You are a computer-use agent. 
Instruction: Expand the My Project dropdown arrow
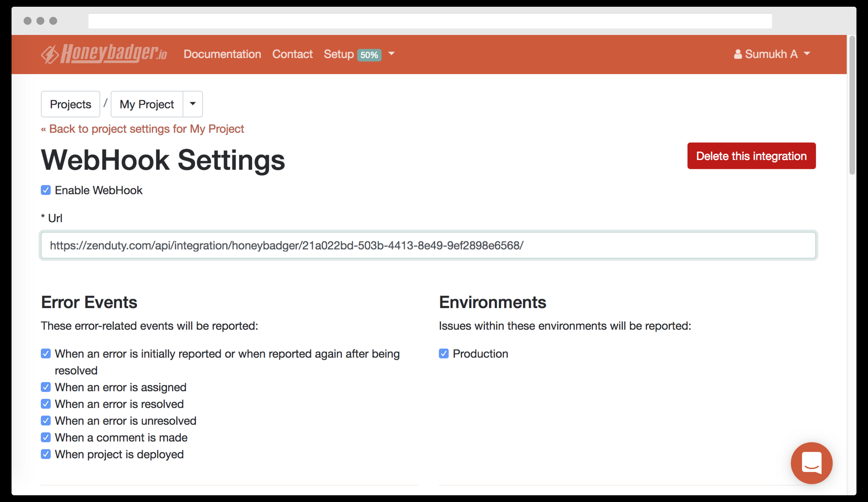point(193,104)
